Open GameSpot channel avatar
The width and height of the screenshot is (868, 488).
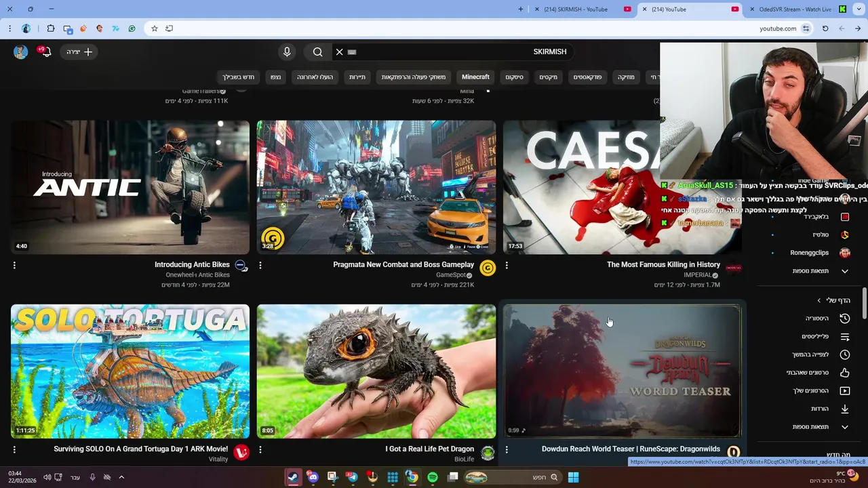point(488,268)
